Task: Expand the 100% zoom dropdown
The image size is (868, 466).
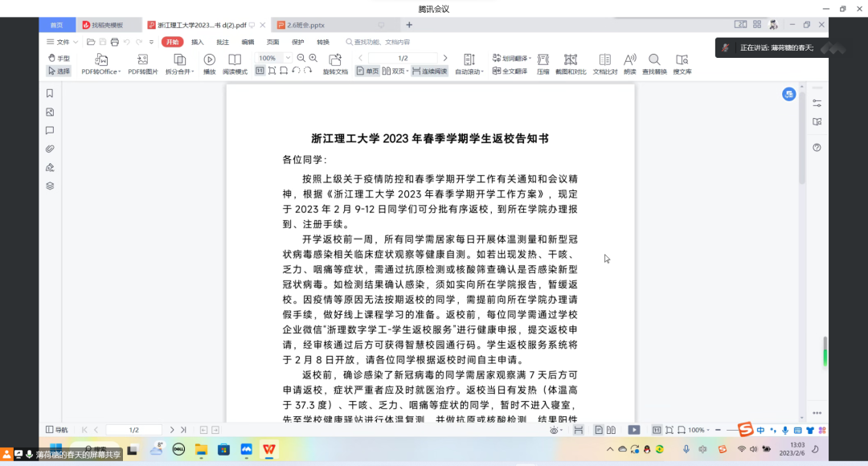Action: [x=288, y=58]
